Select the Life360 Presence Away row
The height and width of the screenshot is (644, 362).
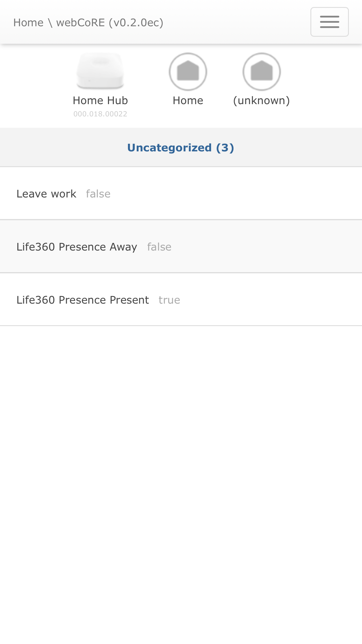tap(181, 246)
